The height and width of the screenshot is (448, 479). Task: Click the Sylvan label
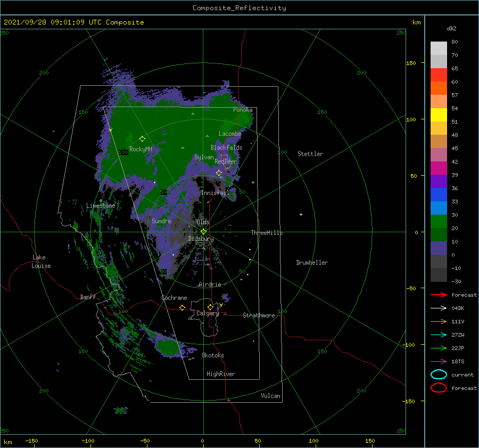point(204,157)
